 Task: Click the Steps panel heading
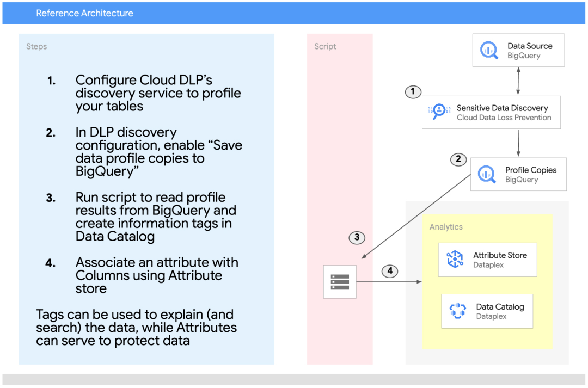[x=36, y=46]
